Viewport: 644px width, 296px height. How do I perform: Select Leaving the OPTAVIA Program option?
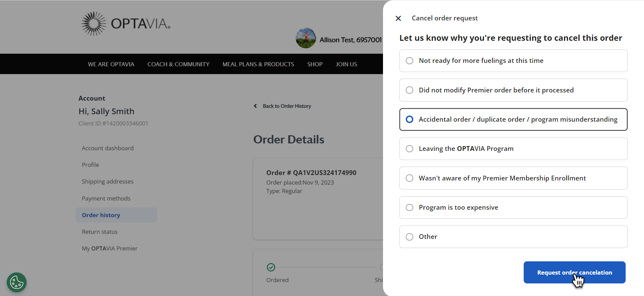click(x=409, y=149)
